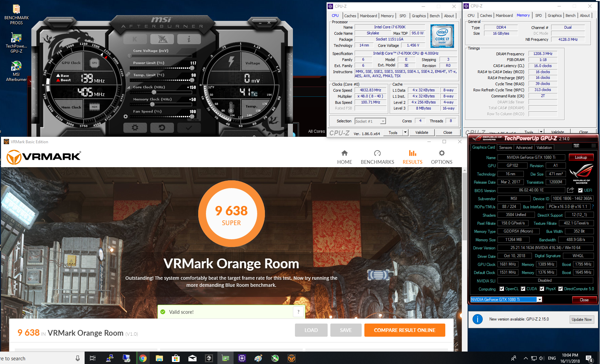Open Bench tab in left CPU-Z window
The height and width of the screenshot is (364, 600).
(434, 16)
